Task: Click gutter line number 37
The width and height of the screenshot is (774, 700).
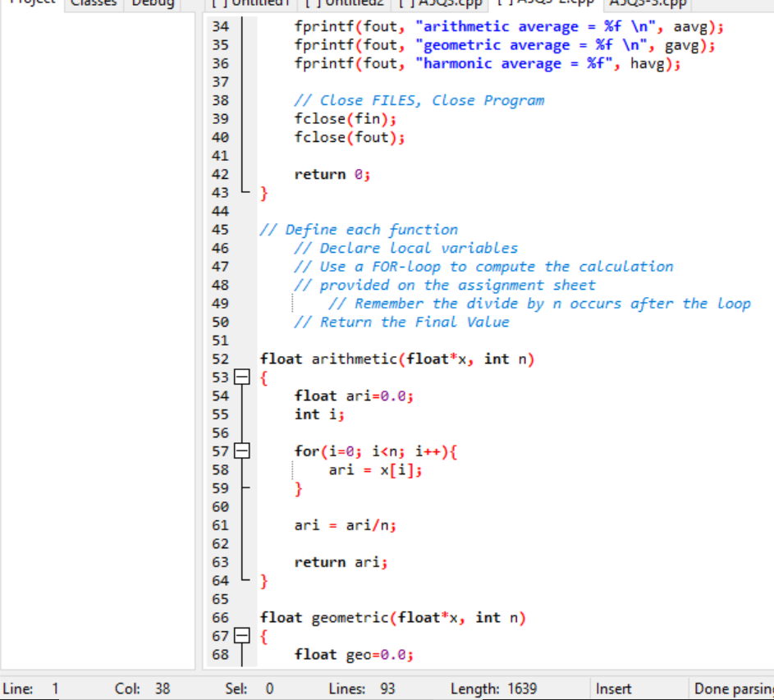Action: pos(221,82)
